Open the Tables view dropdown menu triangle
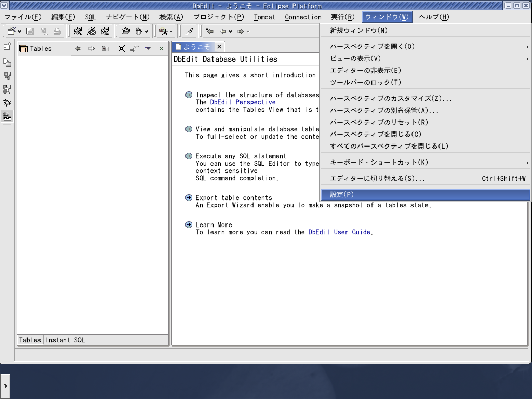532x399 pixels. (148, 48)
